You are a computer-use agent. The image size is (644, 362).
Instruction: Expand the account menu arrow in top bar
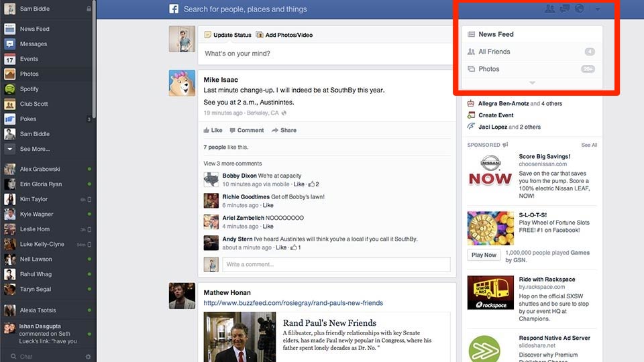(x=597, y=9)
